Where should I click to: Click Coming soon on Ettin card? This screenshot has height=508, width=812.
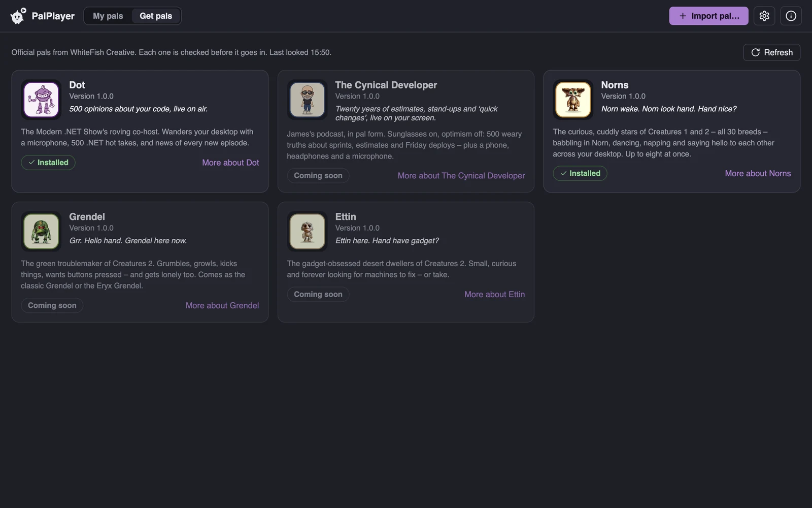(318, 294)
